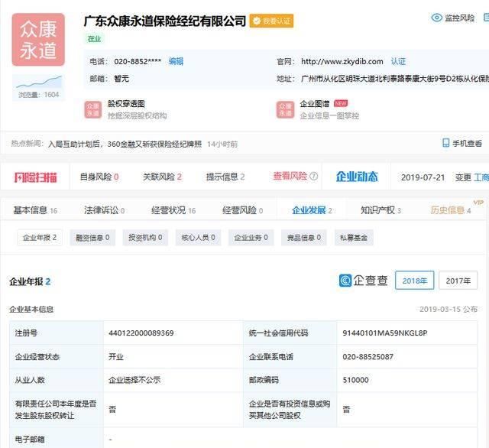
Task: Click 关联风险 2 in risk scan
Action: coord(162,177)
